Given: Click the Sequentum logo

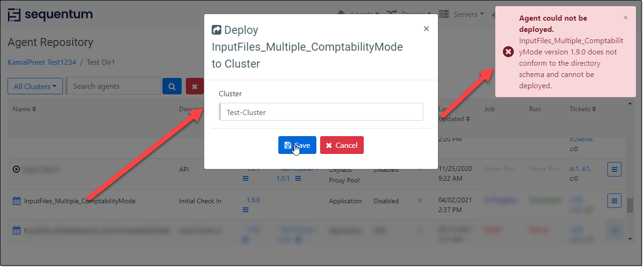Looking at the screenshot, I should (51, 15).
